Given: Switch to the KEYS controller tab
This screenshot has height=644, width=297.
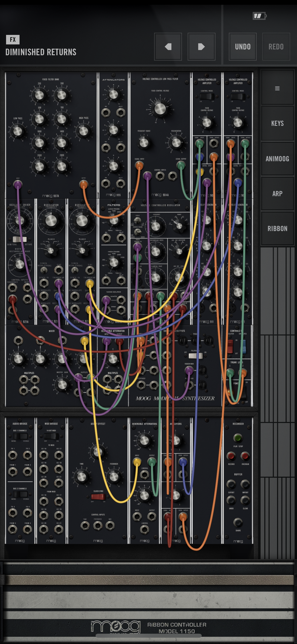Looking at the screenshot, I should [x=277, y=123].
